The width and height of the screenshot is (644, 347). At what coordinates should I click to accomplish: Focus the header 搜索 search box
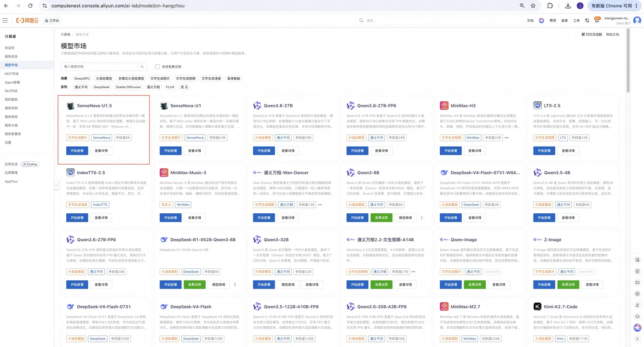click(x=438, y=21)
